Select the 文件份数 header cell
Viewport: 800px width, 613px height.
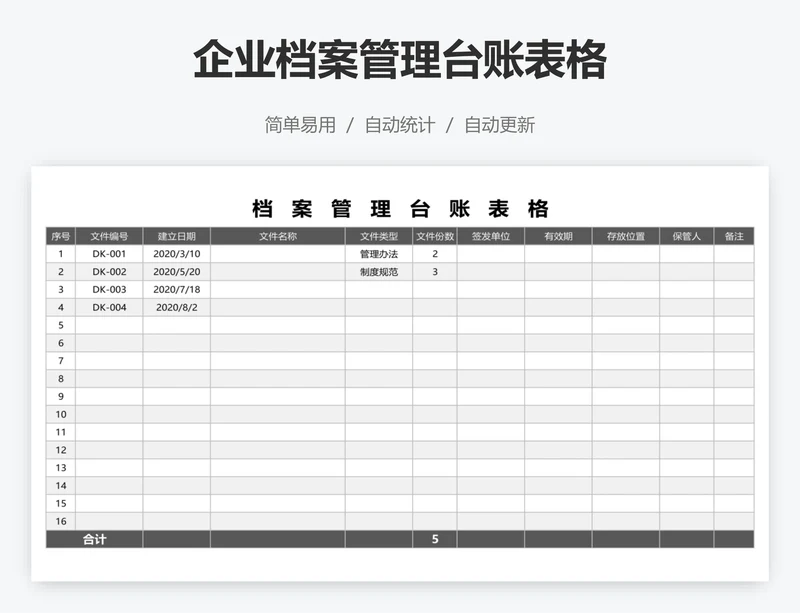(x=435, y=236)
